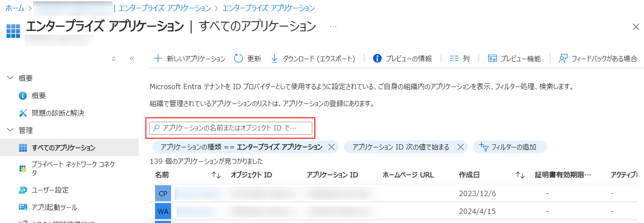
Task: Click 2023/12/6 date cell
Action: click(477, 193)
